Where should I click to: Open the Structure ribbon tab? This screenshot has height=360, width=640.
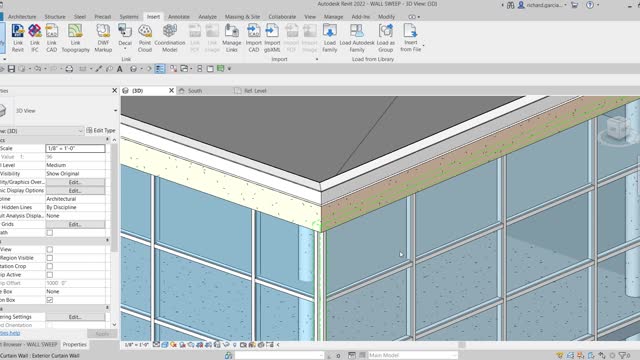pos(55,17)
